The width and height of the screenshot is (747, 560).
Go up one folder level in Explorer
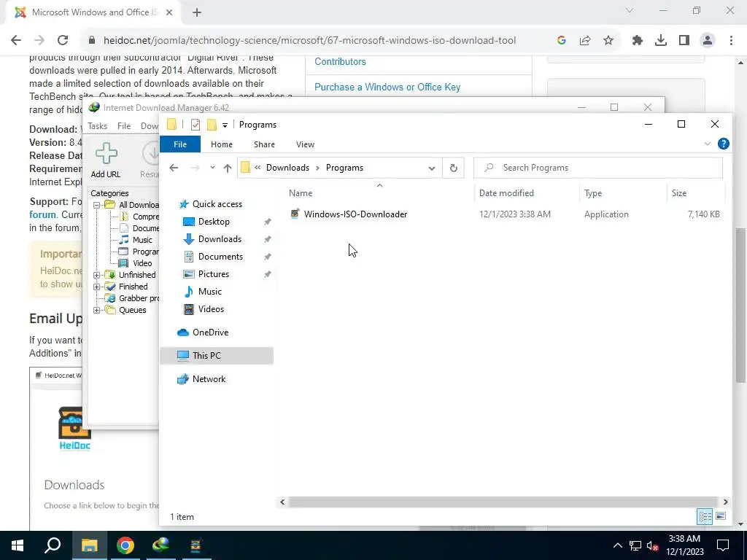coord(228,168)
